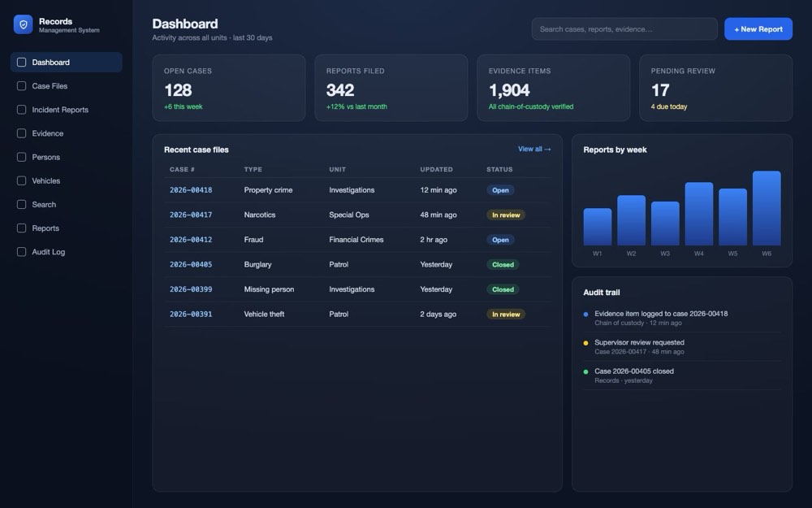Click the W3 bar in chart

coord(665,224)
